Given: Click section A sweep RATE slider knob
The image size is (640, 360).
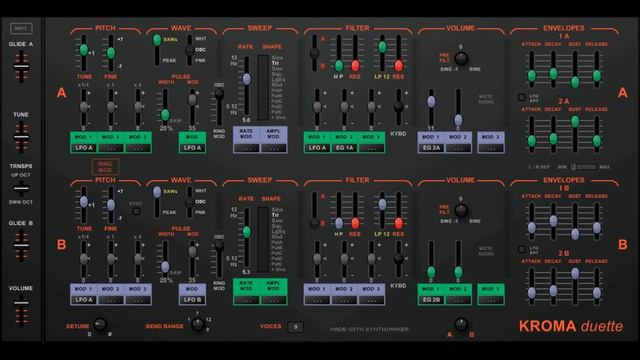Looking at the screenshot, I should point(247,79).
